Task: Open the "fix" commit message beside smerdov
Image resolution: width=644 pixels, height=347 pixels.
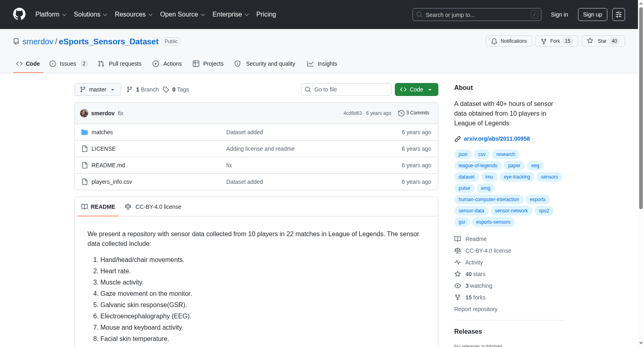Action: click(120, 113)
